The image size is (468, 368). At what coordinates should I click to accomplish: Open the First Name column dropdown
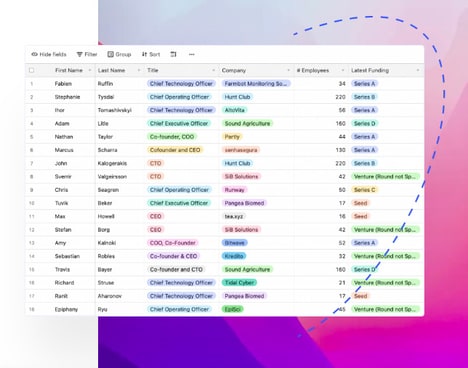coord(90,70)
